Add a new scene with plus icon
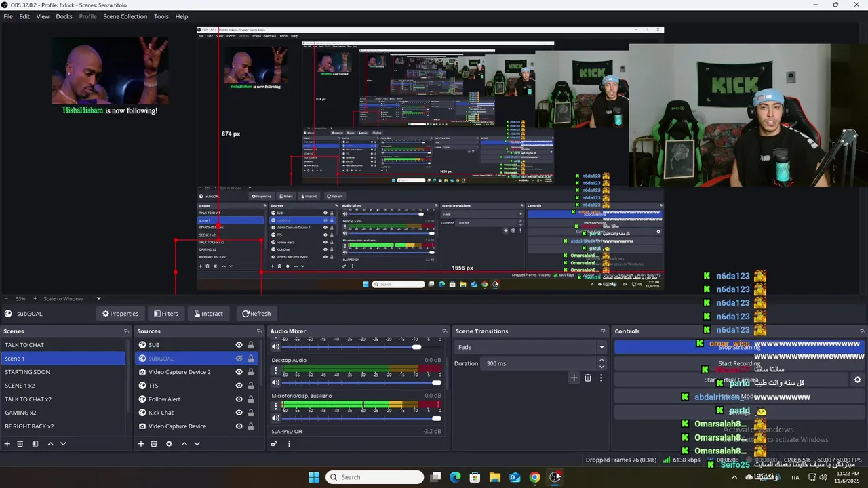Image resolution: width=868 pixels, height=488 pixels. pos(7,444)
